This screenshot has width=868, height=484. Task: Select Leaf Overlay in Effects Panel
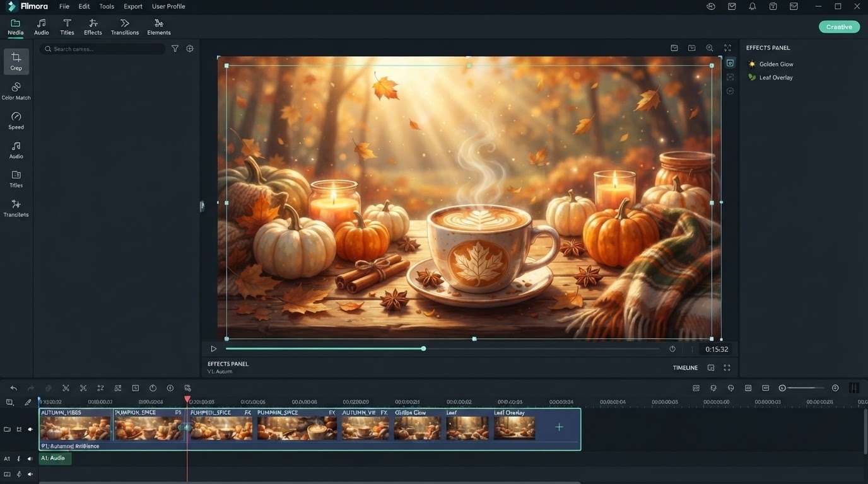point(770,78)
